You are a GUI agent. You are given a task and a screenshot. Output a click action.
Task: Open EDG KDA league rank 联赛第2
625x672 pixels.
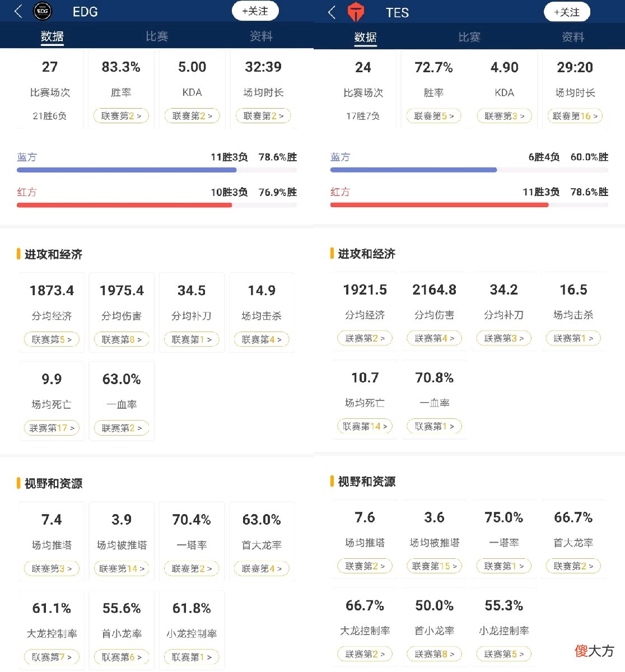point(192,116)
